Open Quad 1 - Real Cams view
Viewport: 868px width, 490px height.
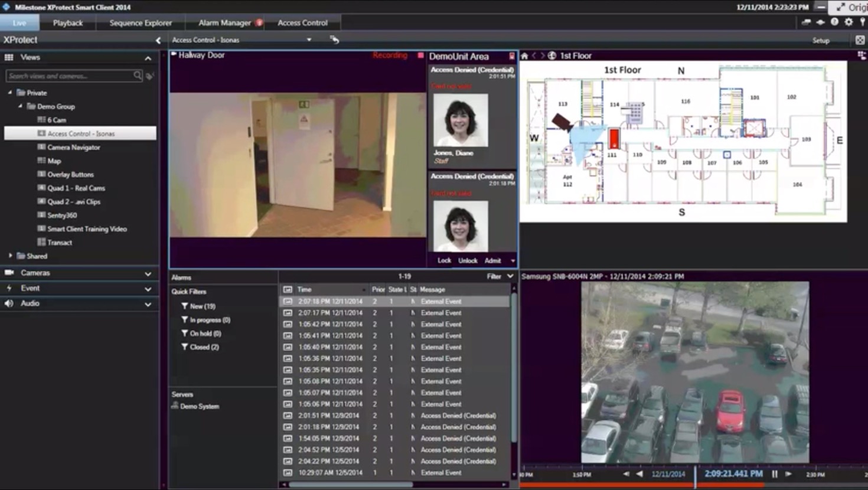76,188
